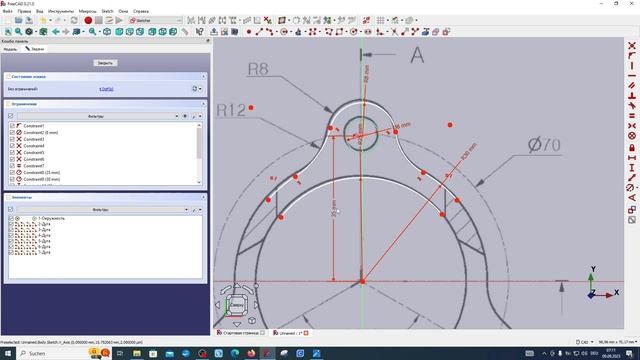Click the degrees of freedom link
The height and width of the screenshot is (360, 640).
[107, 89]
